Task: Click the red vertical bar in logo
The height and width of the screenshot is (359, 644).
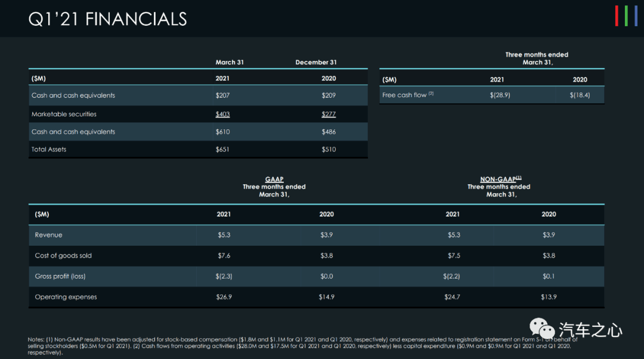Action: tap(617, 16)
